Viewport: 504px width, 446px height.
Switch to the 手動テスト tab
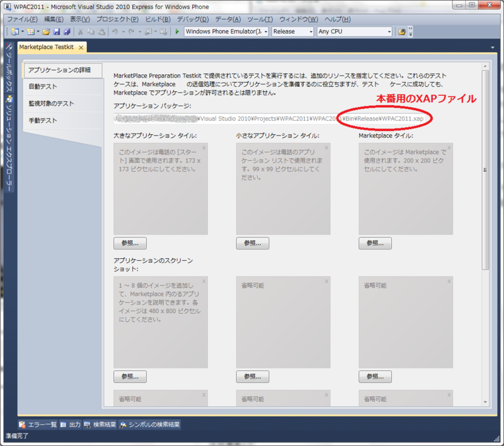click(63, 121)
